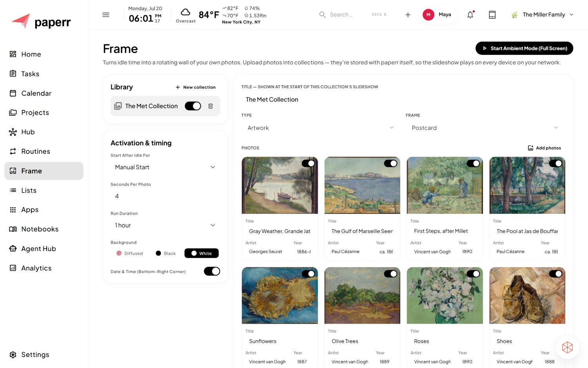The height and width of the screenshot is (368, 588).
Task: Click the tablet display icon in top bar
Action: (492, 15)
